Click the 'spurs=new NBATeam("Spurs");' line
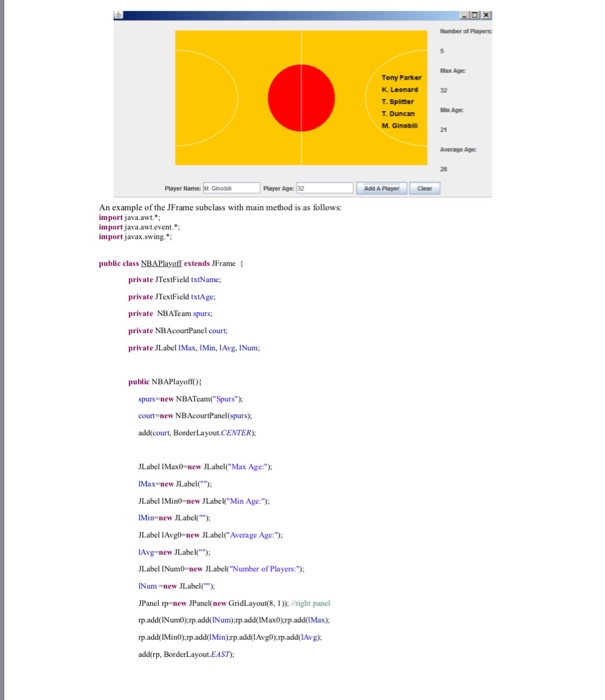The image size is (605, 700). (x=191, y=399)
